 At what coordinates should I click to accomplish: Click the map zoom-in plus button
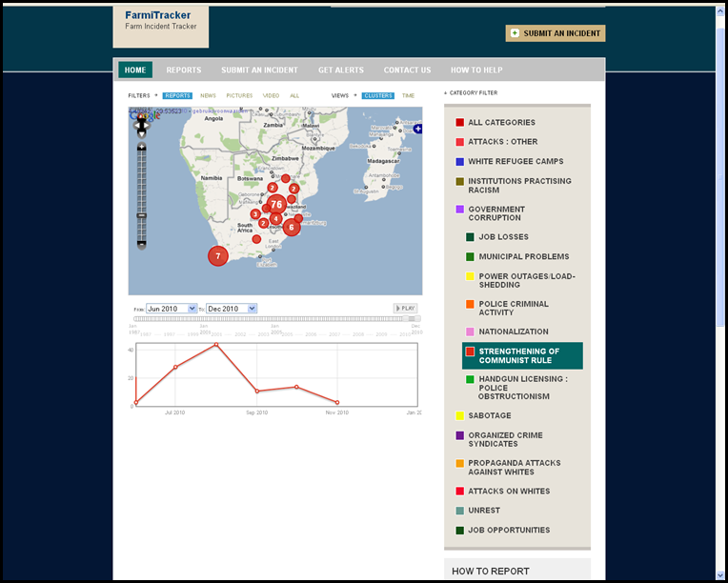tap(142, 147)
